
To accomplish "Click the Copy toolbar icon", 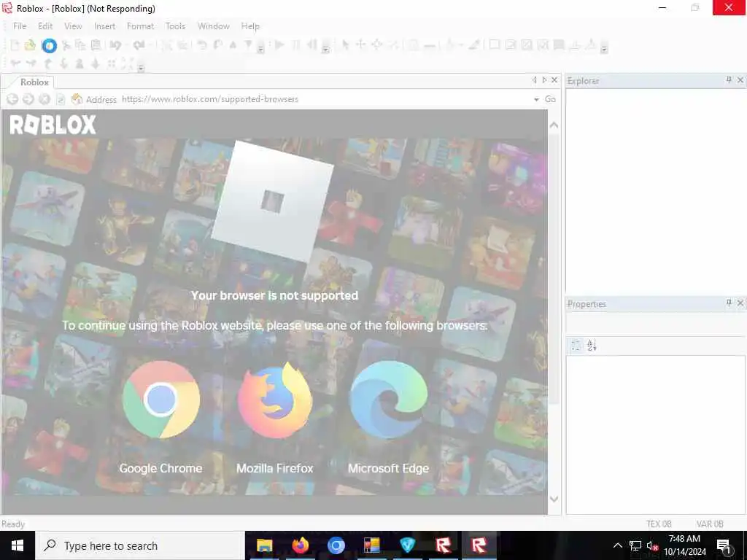I will [x=80, y=45].
